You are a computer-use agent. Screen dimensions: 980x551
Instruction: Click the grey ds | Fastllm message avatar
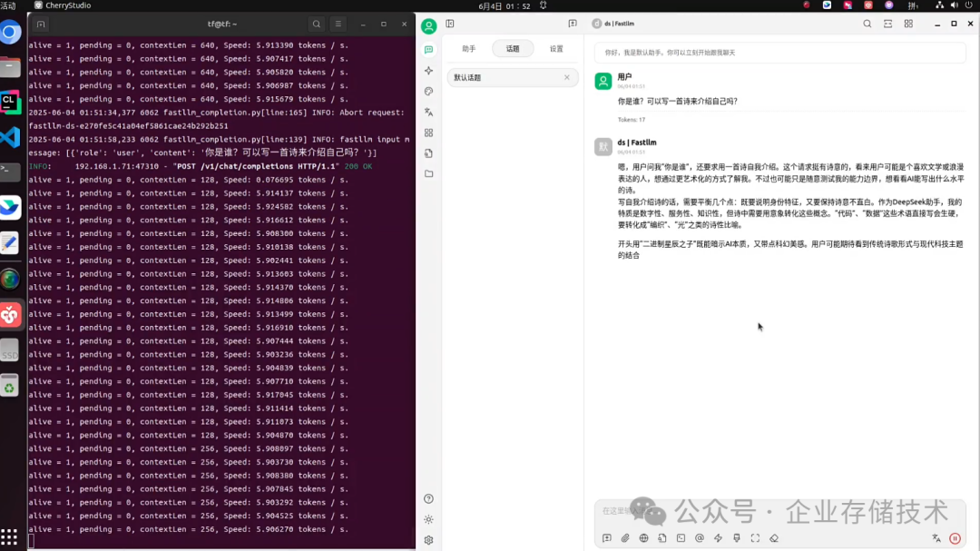pyautogui.click(x=603, y=146)
